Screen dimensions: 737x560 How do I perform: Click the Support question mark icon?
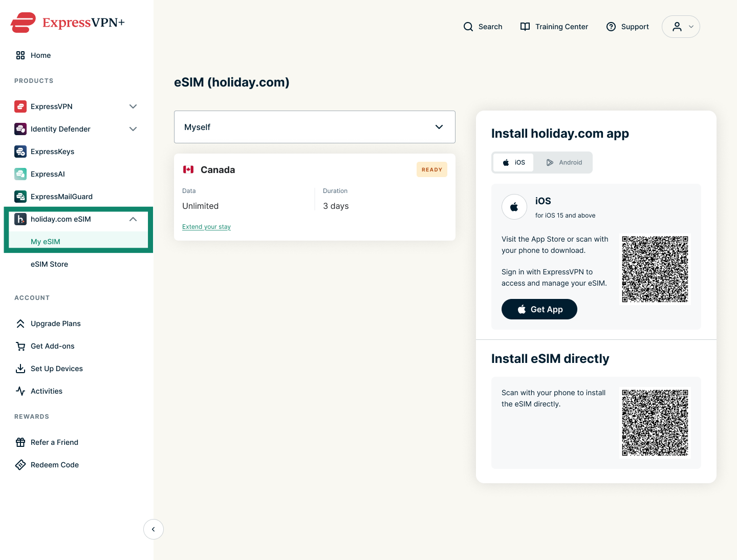611,27
